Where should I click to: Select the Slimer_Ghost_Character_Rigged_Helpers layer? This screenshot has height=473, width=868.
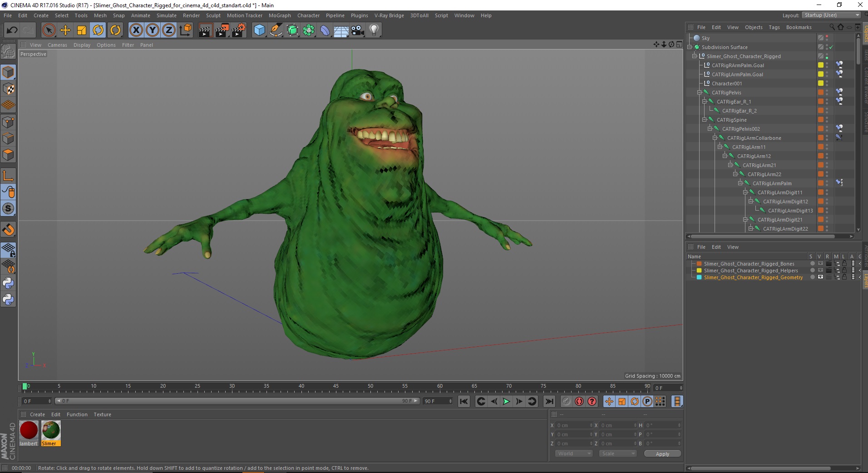tap(750, 271)
